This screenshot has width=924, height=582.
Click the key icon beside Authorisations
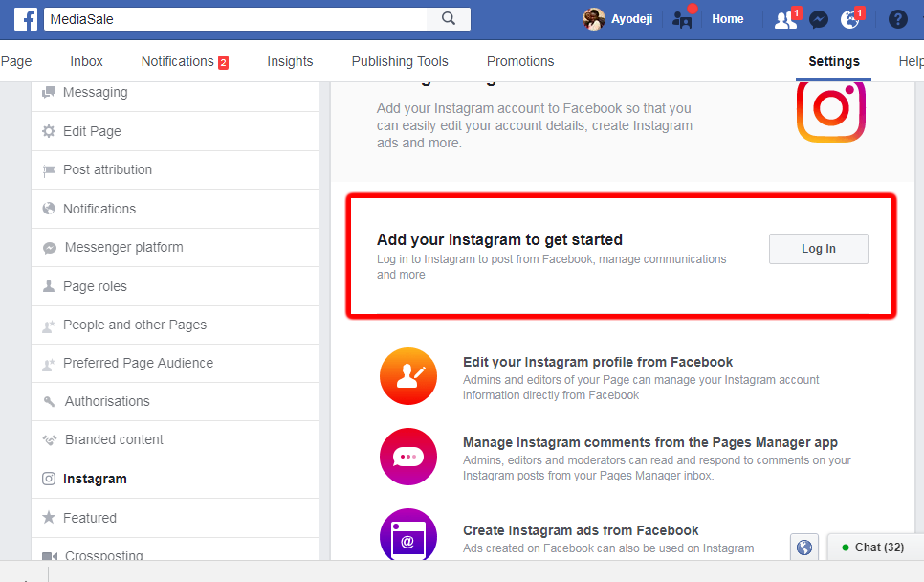click(50, 402)
